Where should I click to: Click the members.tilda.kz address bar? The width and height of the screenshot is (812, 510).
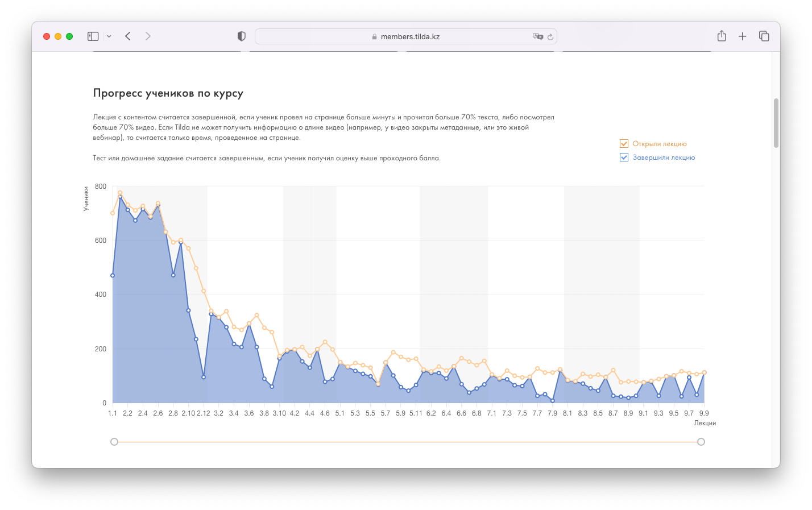406,36
